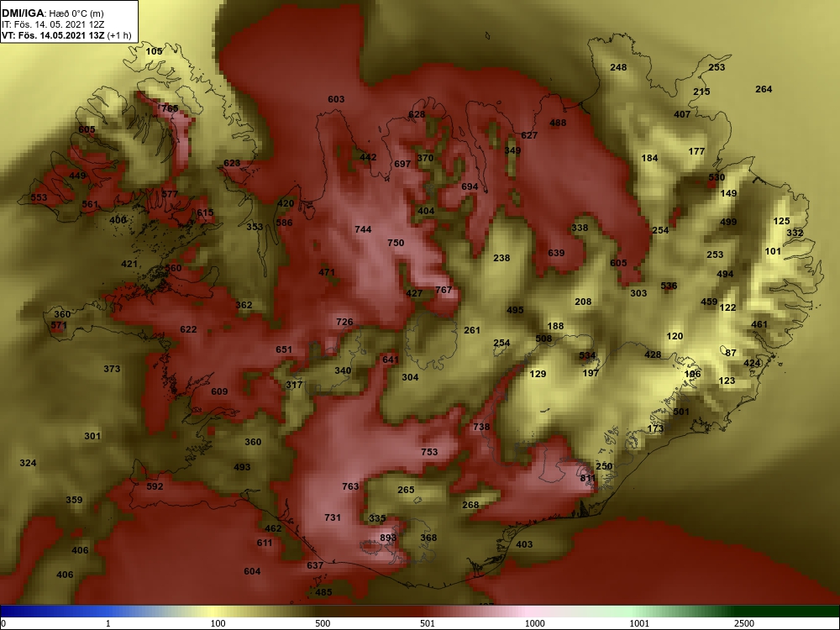The width and height of the screenshot is (840, 630).
Task: Click the map value '623'
Action: [232, 163]
